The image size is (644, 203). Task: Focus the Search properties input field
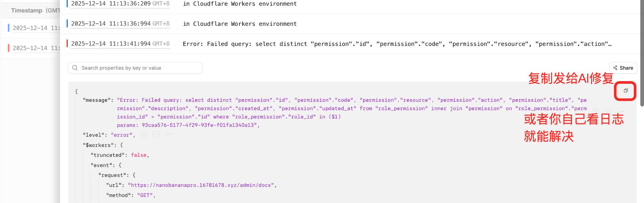pos(138,68)
